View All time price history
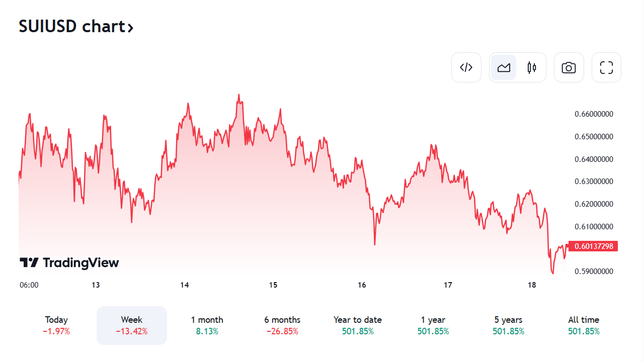 [x=584, y=325]
